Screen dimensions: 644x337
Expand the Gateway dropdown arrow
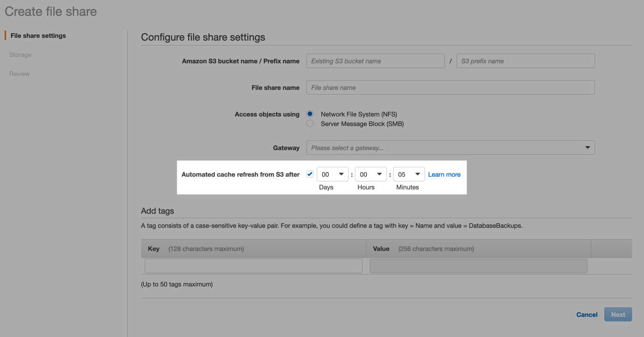tap(587, 147)
